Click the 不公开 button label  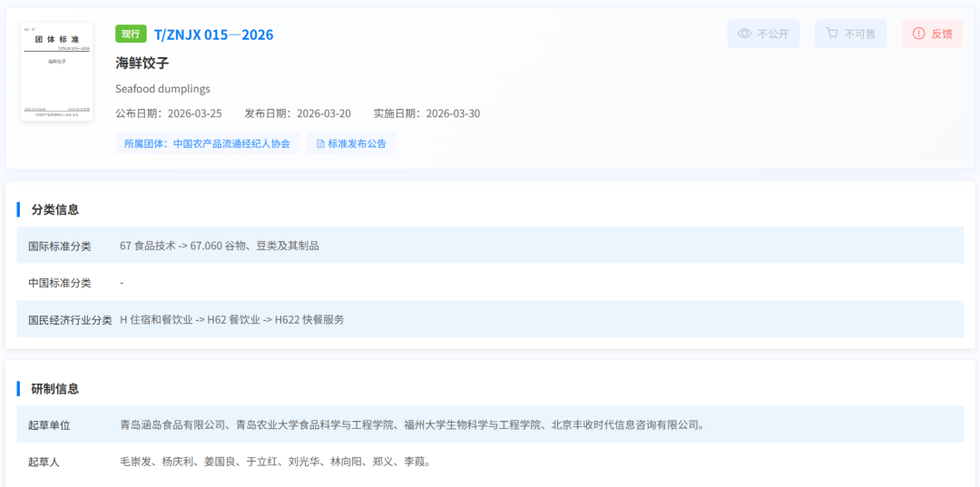pos(773,34)
